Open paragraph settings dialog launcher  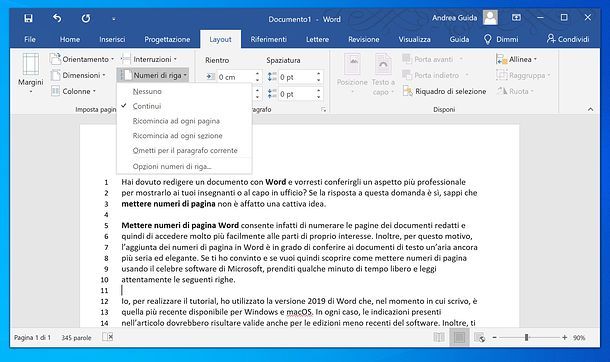coord(323,110)
